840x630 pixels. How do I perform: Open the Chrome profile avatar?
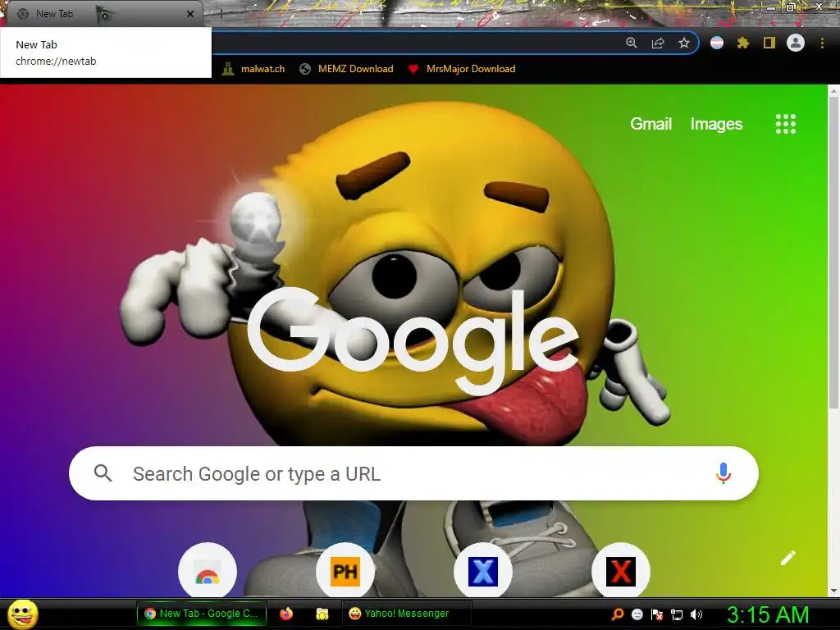[x=796, y=43]
